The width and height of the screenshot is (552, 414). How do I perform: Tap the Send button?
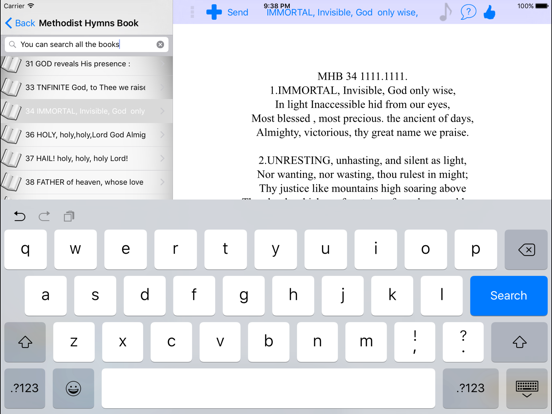tap(238, 13)
